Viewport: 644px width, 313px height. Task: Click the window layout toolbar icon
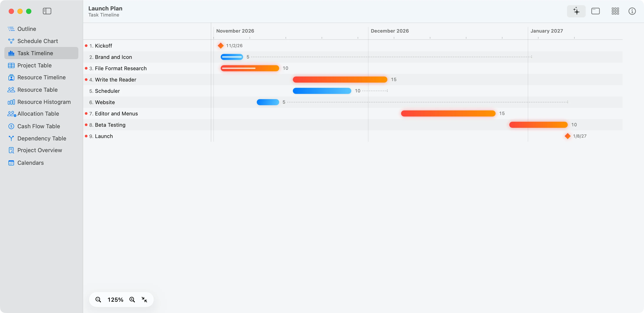tap(595, 11)
